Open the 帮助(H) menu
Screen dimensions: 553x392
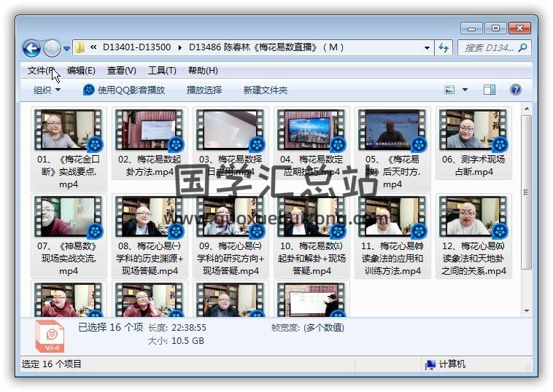(203, 71)
